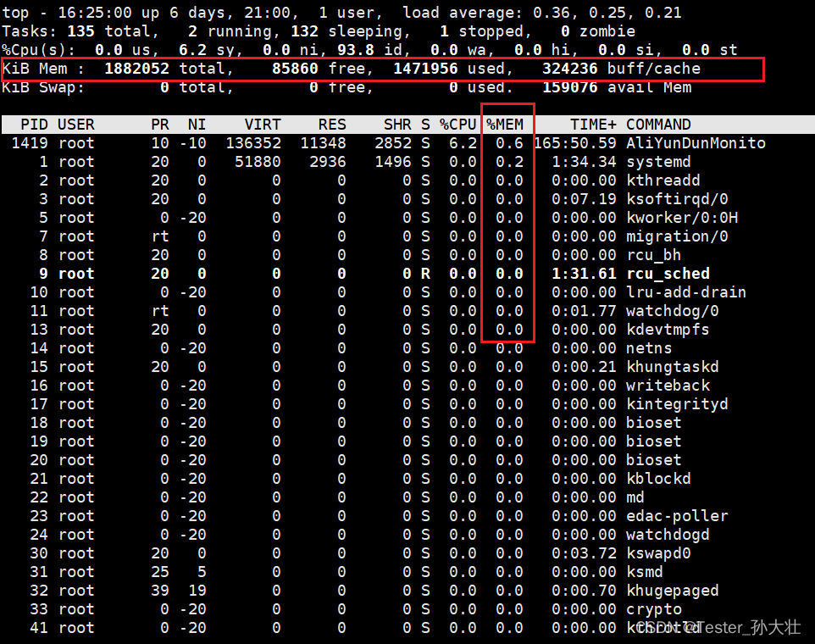Click the VIRT value 51880
Viewport: 815px width, 644px height.
pyautogui.click(x=258, y=162)
